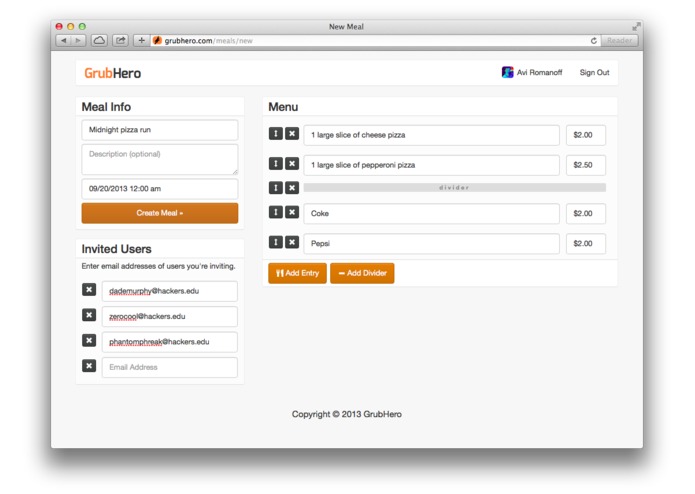Click the Menu heading

click(283, 107)
